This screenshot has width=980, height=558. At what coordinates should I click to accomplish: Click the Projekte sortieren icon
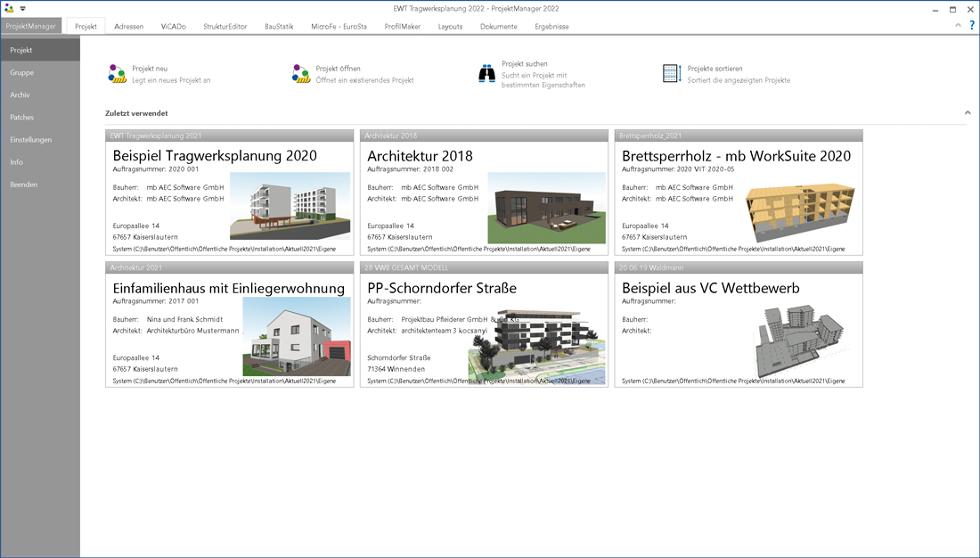click(672, 74)
